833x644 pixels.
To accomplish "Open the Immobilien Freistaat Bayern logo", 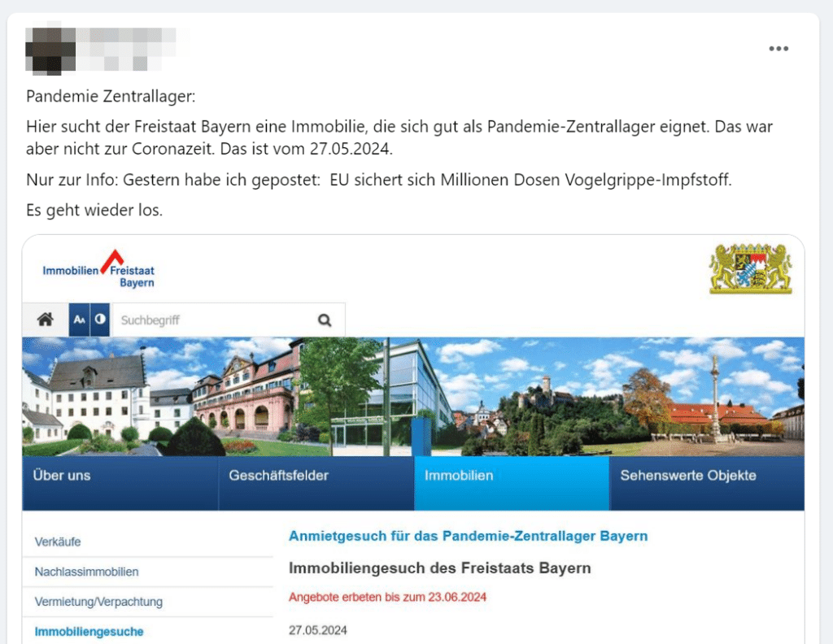I will [98, 269].
